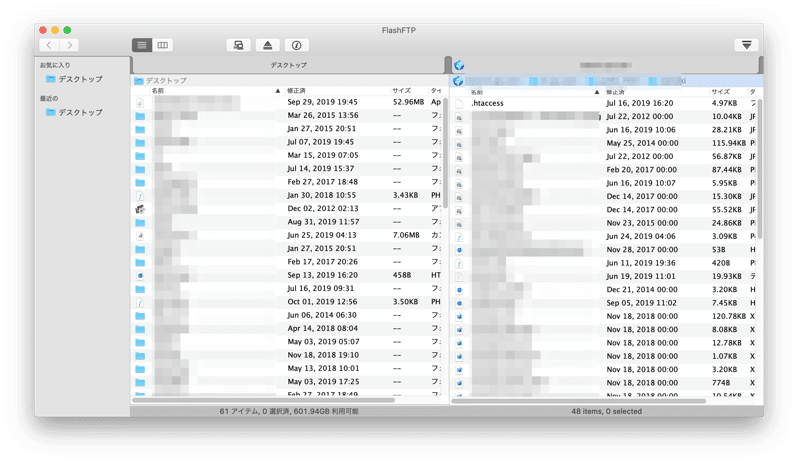Viewport: 798px width, 462px height.
Task: Click file icon of Jun 25, 2019 04:13 row
Action: point(140,236)
